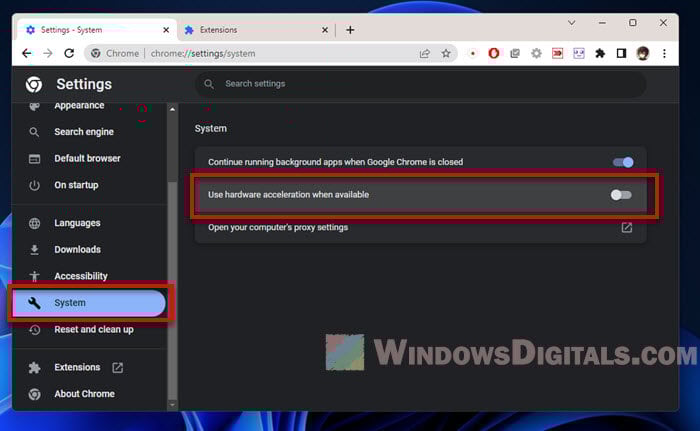Open the Extensions puzzle piece menu
Viewport: 700px width, 431px height.
click(x=600, y=54)
